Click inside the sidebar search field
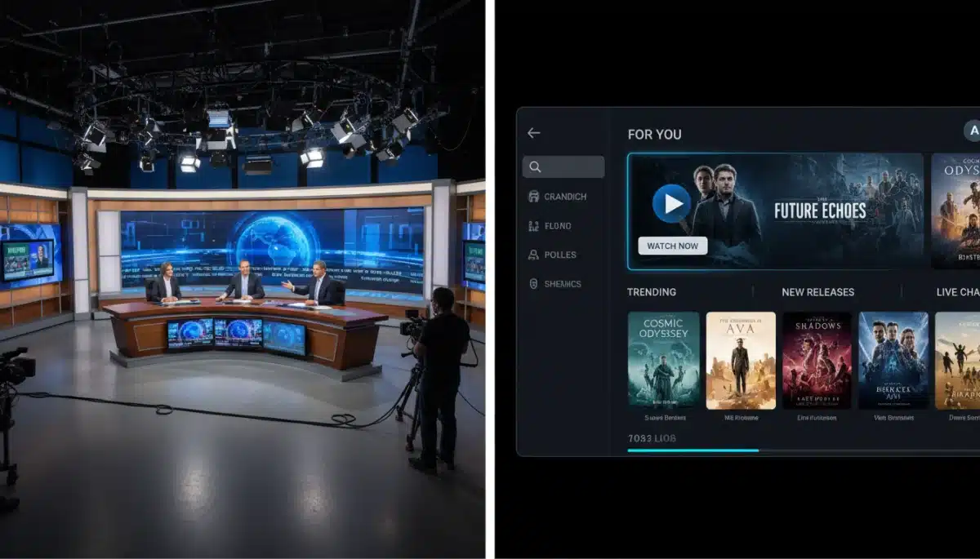Image resolution: width=980 pixels, height=559 pixels. tap(563, 167)
